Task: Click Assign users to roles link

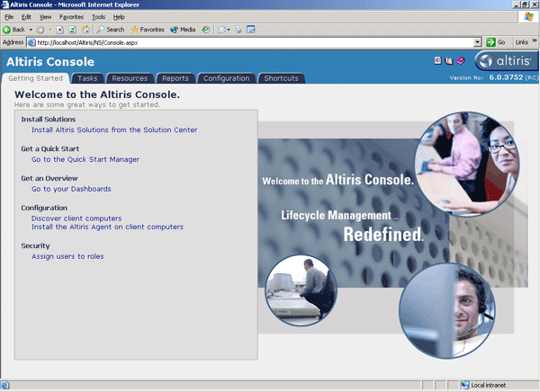Action: 67,256
